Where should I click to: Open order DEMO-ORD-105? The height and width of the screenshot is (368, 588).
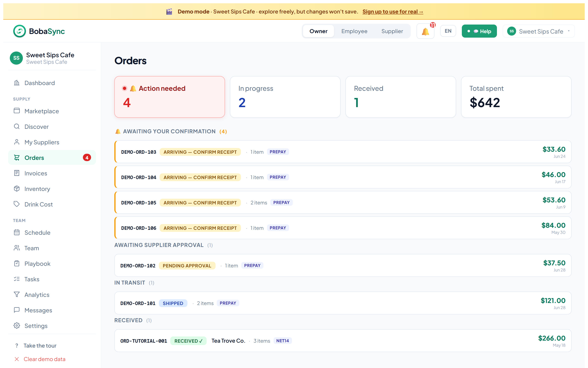pos(343,202)
